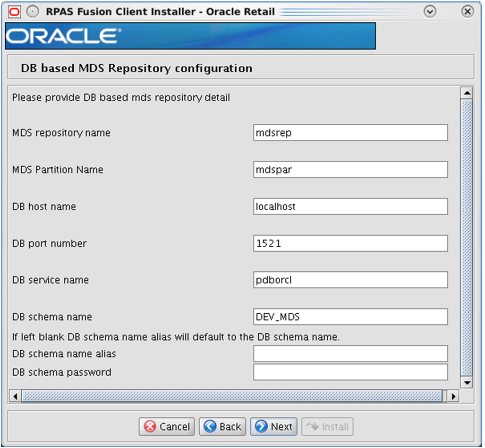
Task: Click the 'DB schema name alias' label
Action: 64,353
